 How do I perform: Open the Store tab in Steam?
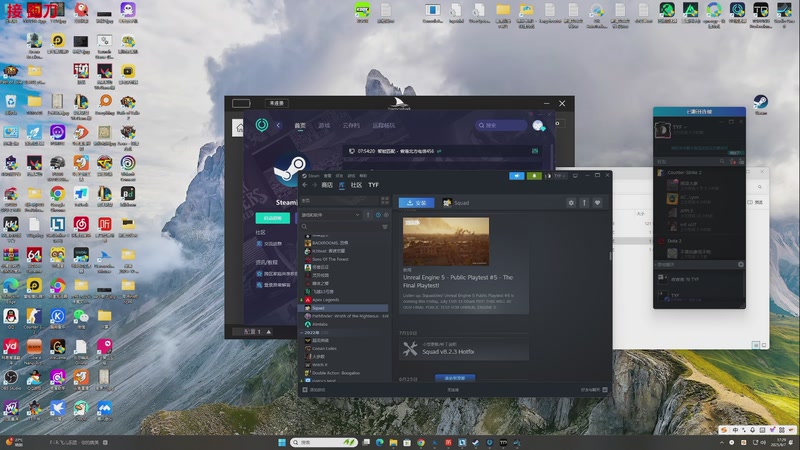coord(327,185)
